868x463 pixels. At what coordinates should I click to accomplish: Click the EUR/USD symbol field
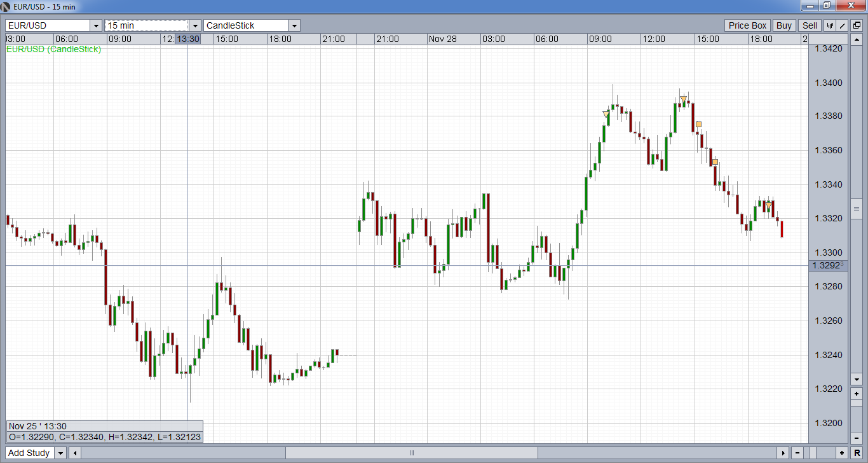[x=48, y=25]
